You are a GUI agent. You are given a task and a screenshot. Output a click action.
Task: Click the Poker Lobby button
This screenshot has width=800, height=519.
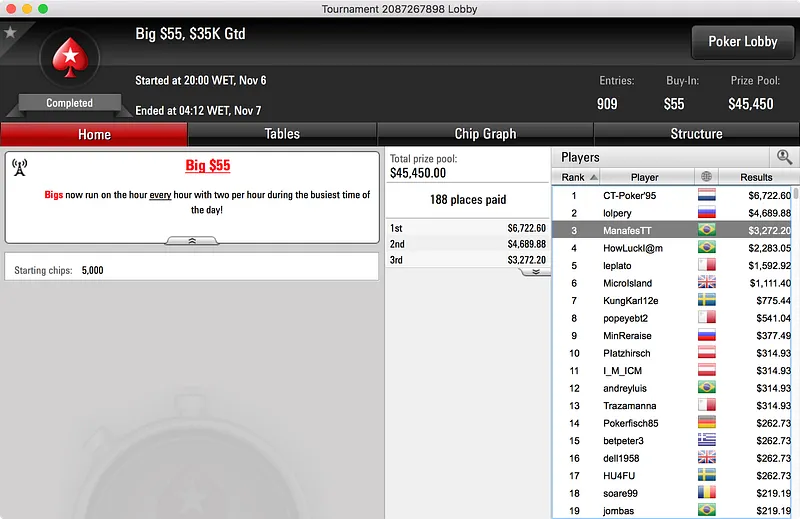pos(743,42)
